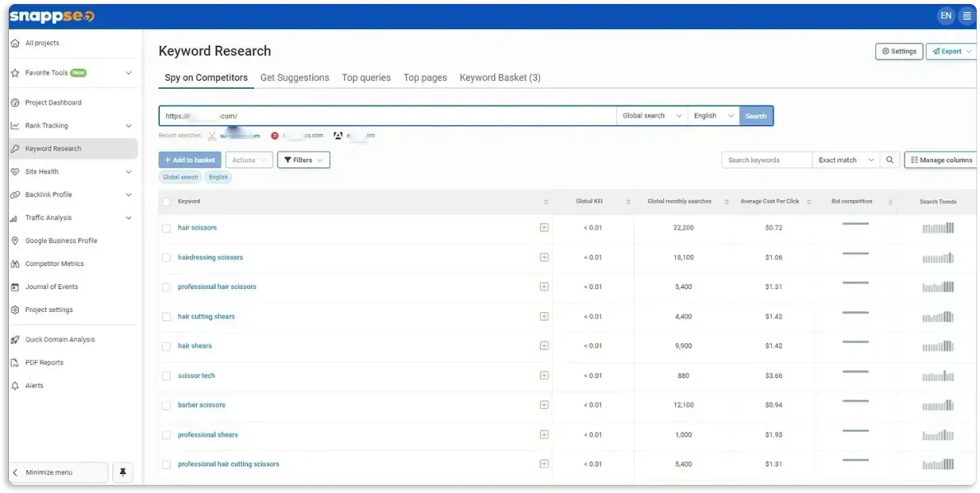Open the Exact match dropdown
Image resolution: width=980 pixels, height=493 pixels.
coord(847,160)
